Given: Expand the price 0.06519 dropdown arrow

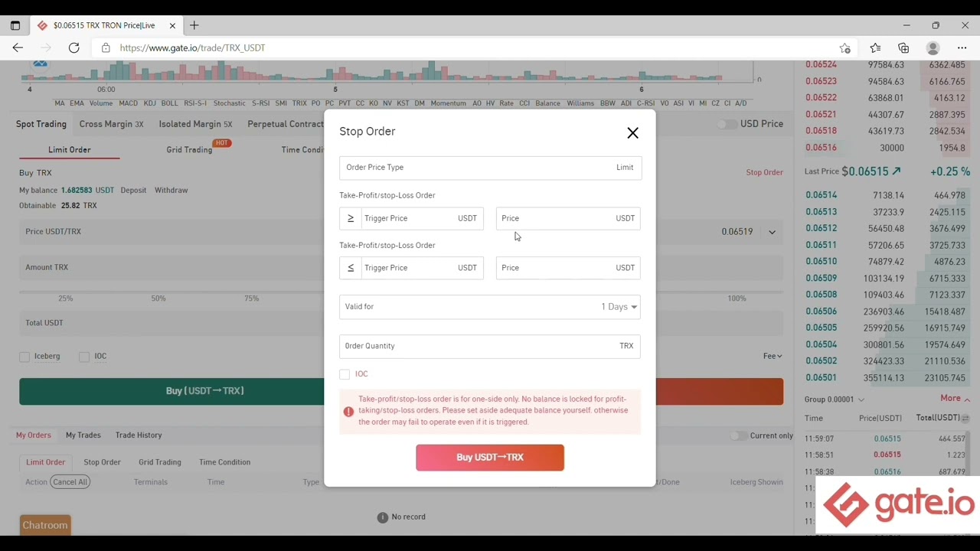Looking at the screenshot, I should coord(772,232).
